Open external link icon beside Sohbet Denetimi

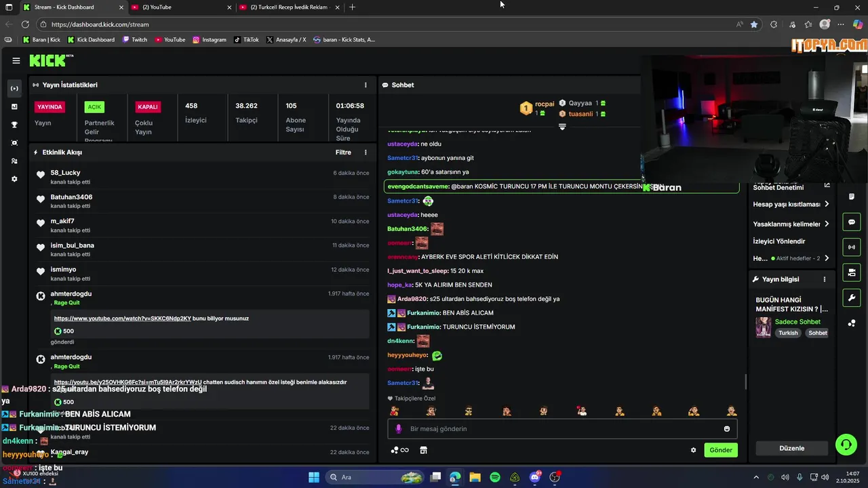coord(827,185)
